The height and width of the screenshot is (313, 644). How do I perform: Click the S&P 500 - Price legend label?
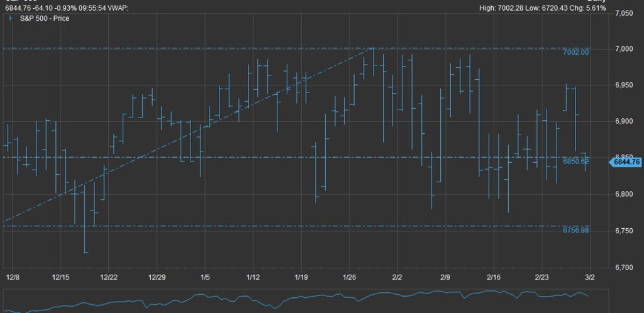(x=45, y=18)
